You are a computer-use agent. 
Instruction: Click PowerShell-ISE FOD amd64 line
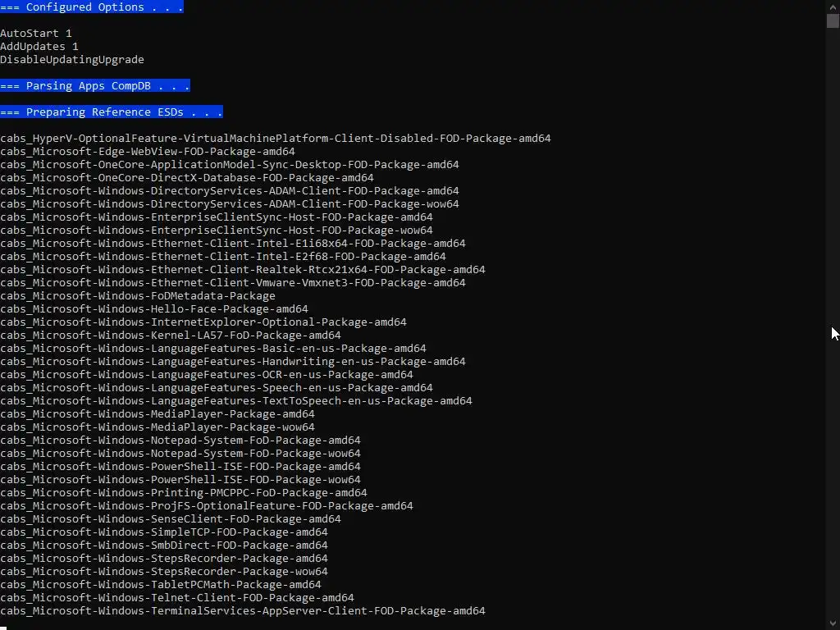tap(180, 467)
